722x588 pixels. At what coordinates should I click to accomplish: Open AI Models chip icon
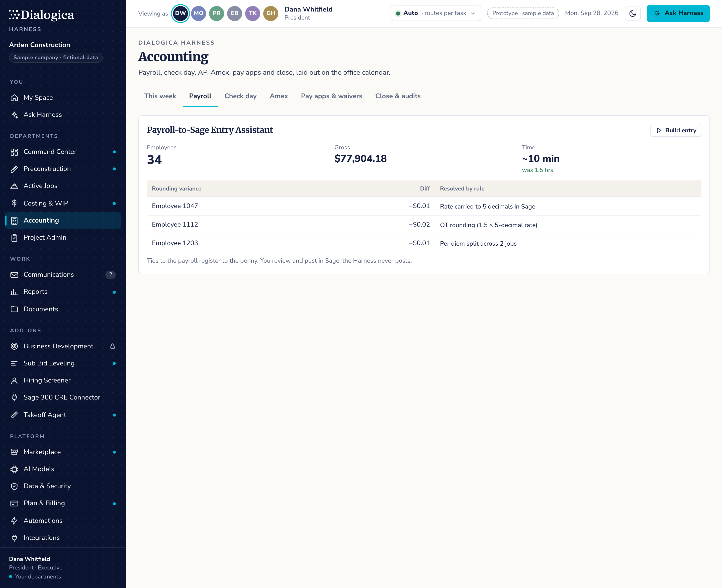pyautogui.click(x=14, y=469)
